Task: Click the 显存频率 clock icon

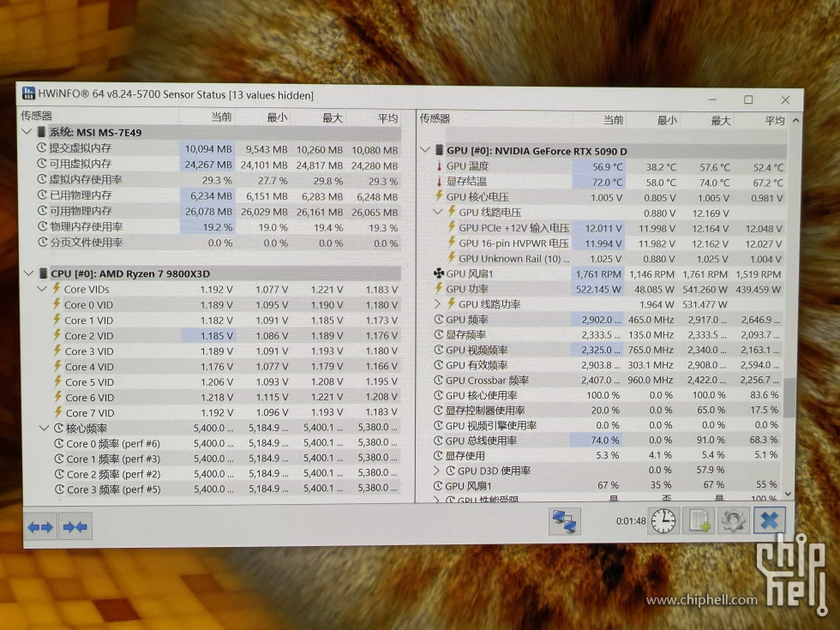Action: coord(438,334)
